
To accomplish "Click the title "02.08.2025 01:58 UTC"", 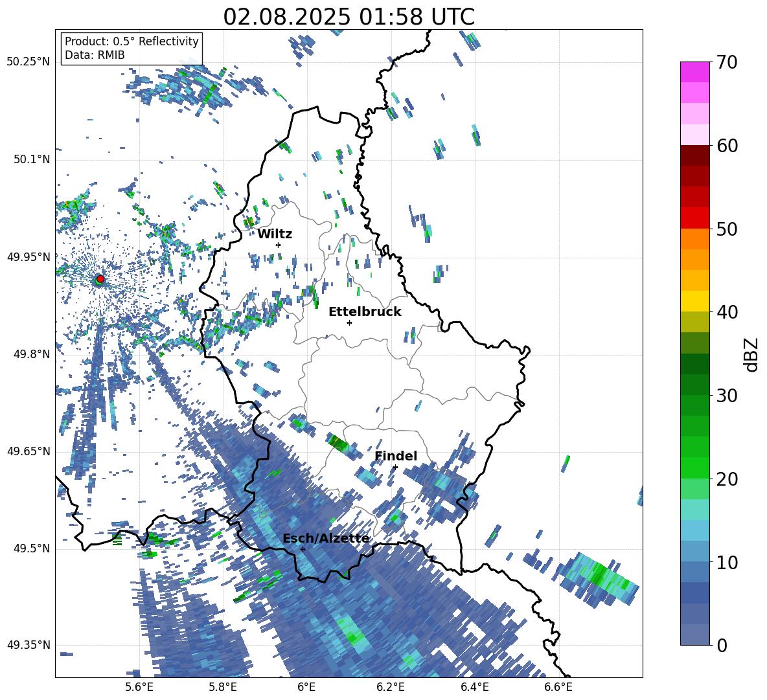I will 349,17.
